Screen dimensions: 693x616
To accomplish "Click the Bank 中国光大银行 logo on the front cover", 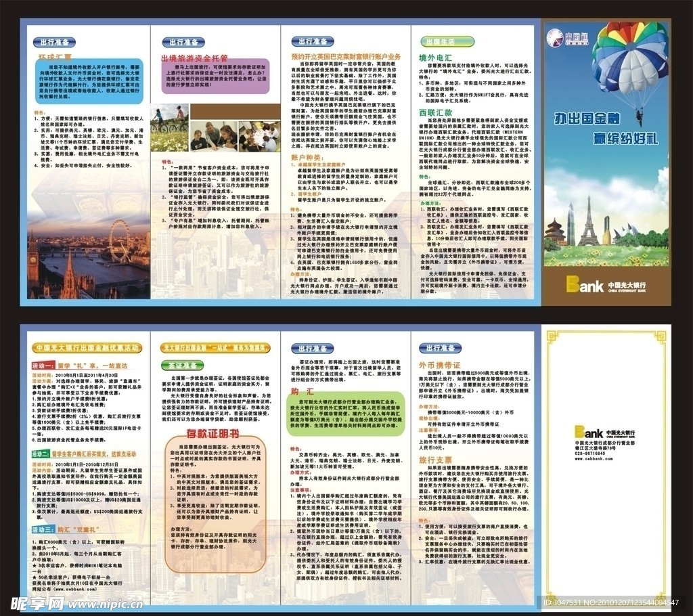I will (x=606, y=285).
